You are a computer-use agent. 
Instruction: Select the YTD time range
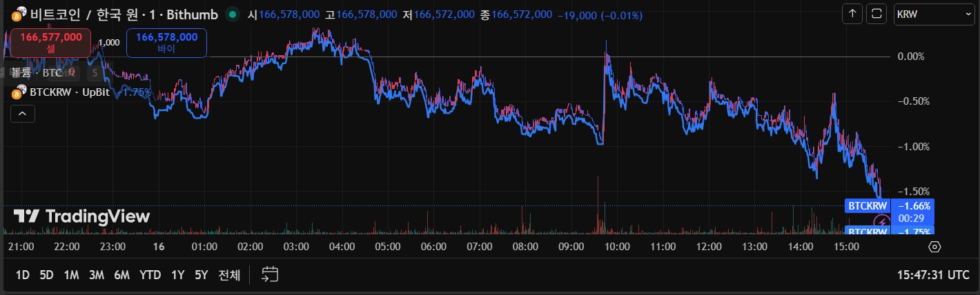tap(150, 275)
